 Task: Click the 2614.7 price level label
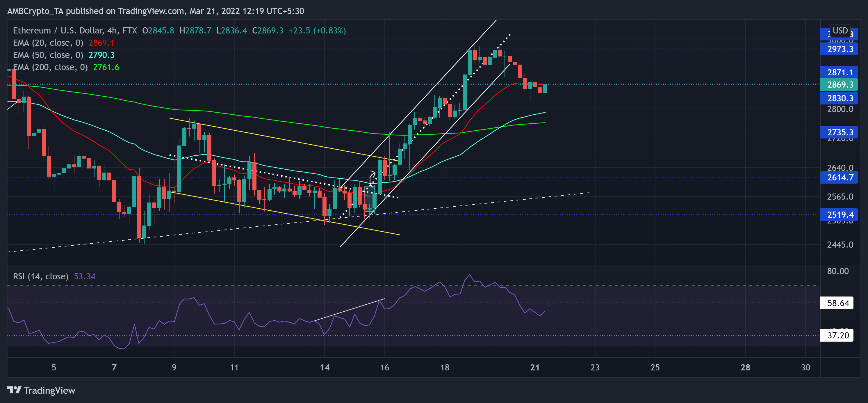tap(839, 177)
